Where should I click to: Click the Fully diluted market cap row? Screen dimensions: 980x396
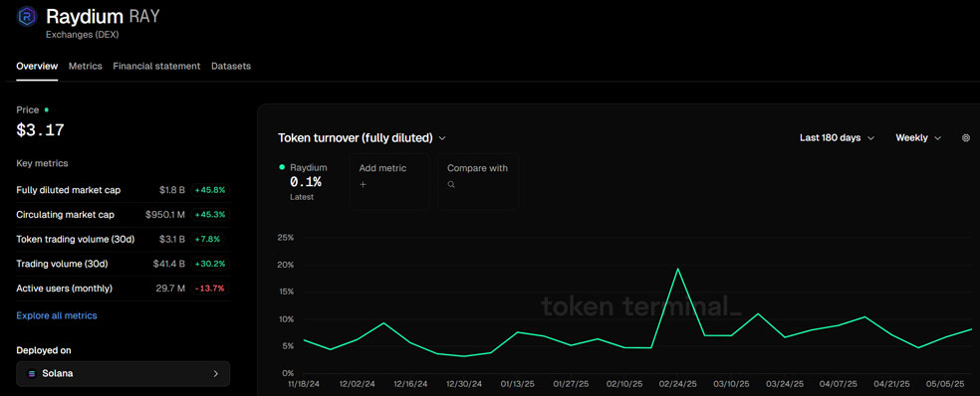tap(123, 190)
